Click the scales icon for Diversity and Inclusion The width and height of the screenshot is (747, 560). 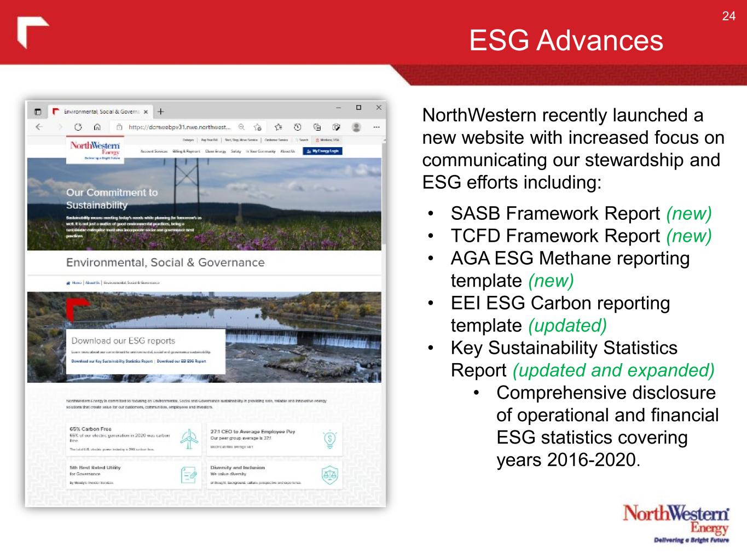coord(329,475)
